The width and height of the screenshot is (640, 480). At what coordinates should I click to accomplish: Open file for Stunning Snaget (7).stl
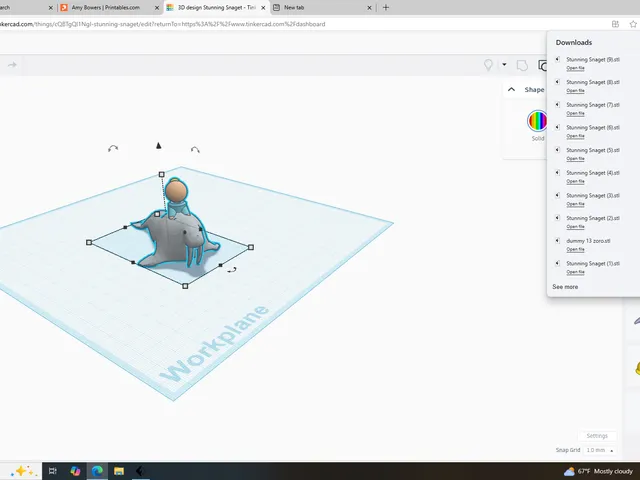[x=575, y=113]
